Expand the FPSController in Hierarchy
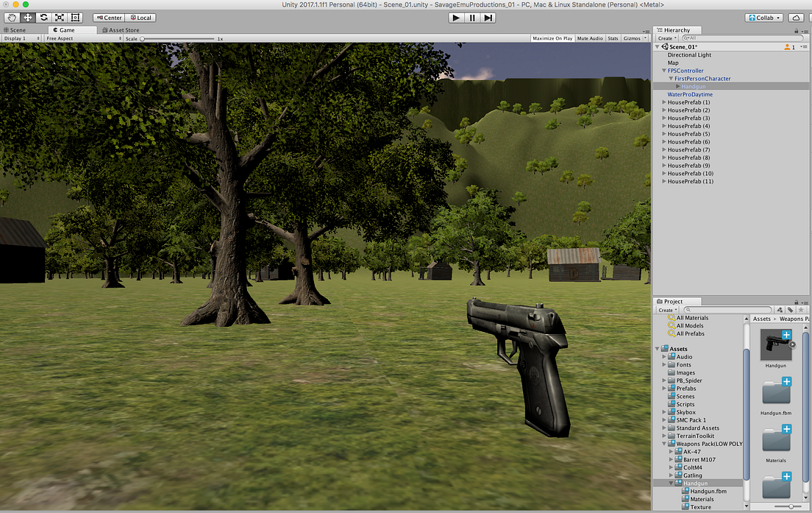Image resolution: width=812 pixels, height=513 pixels. pyautogui.click(x=663, y=71)
